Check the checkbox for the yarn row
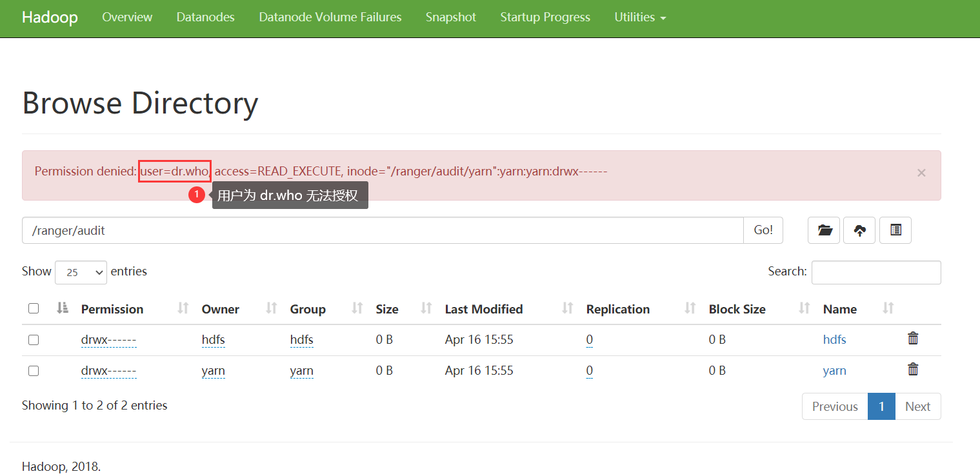The height and width of the screenshot is (476, 980). tap(34, 370)
